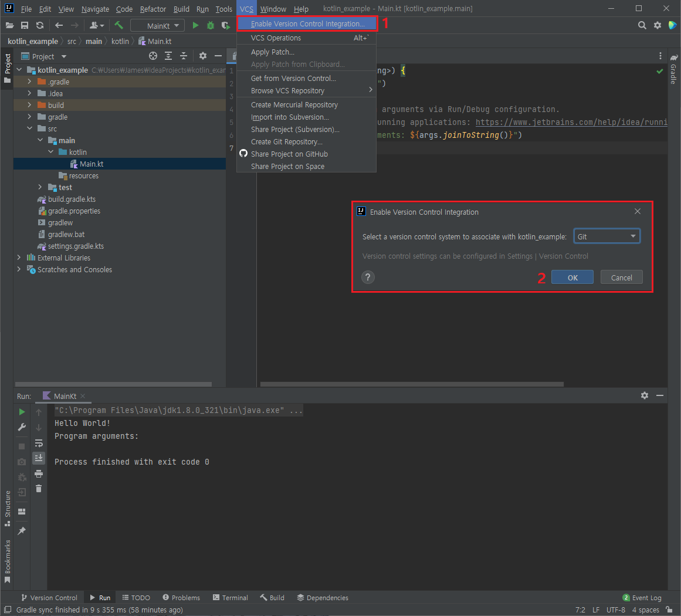The image size is (681, 616).
Task: Switch to the Terminal tool tab
Action: pyautogui.click(x=230, y=597)
